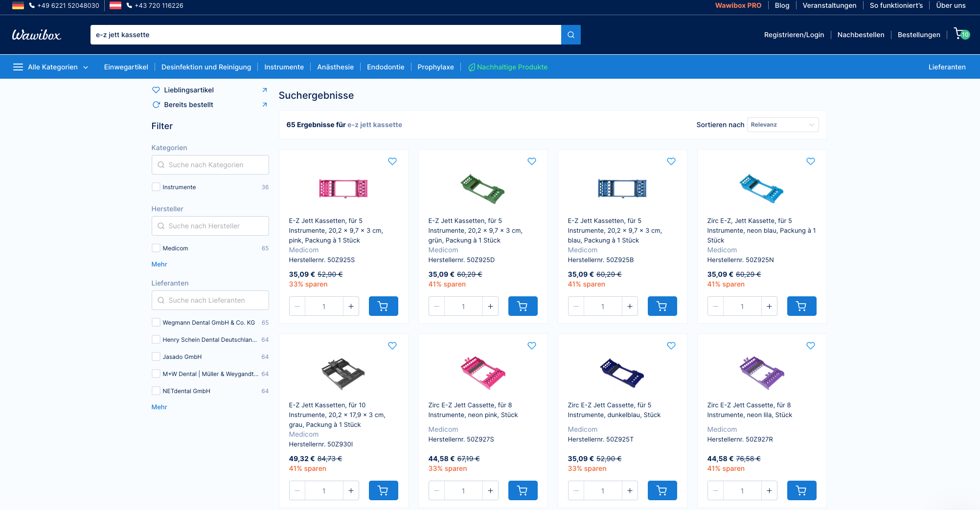Image resolution: width=980 pixels, height=510 pixels.
Task: Click Registrieren/Login
Action: [x=794, y=35]
